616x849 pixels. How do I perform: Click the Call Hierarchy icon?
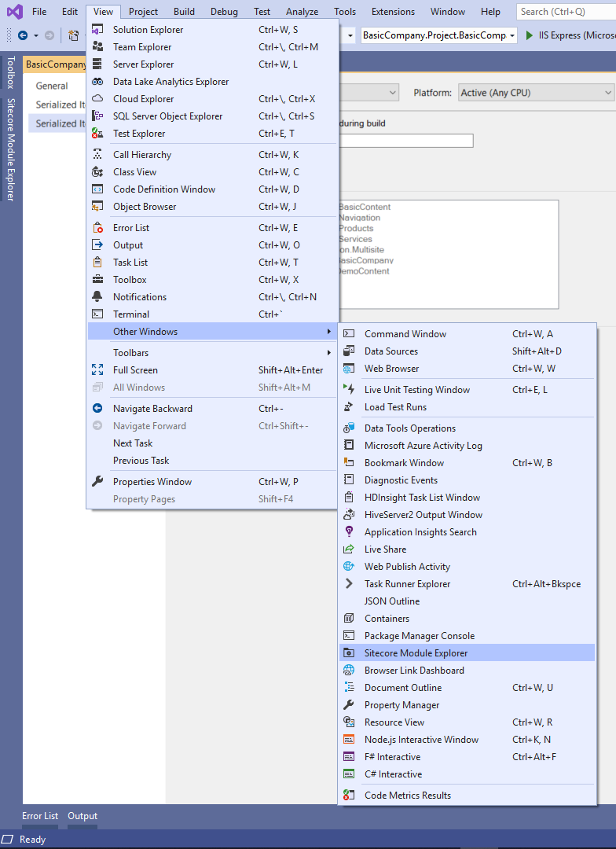pos(97,154)
